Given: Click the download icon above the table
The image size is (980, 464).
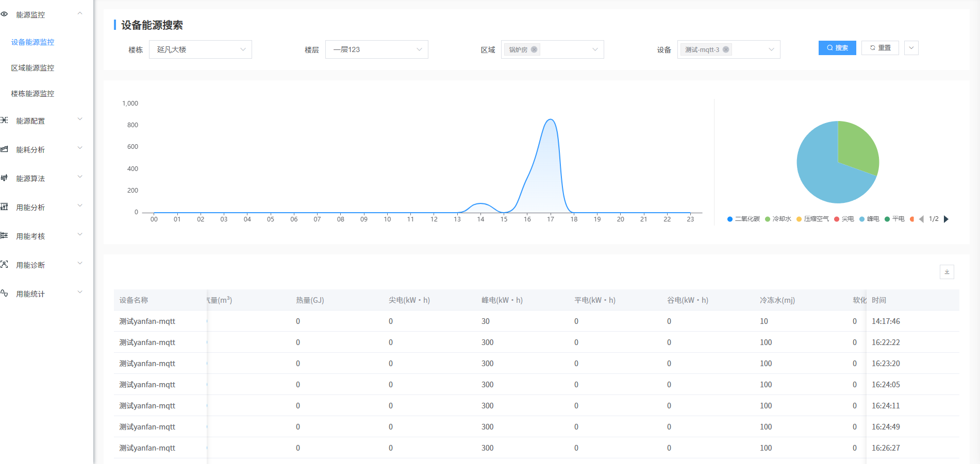Looking at the screenshot, I should [946, 272].
